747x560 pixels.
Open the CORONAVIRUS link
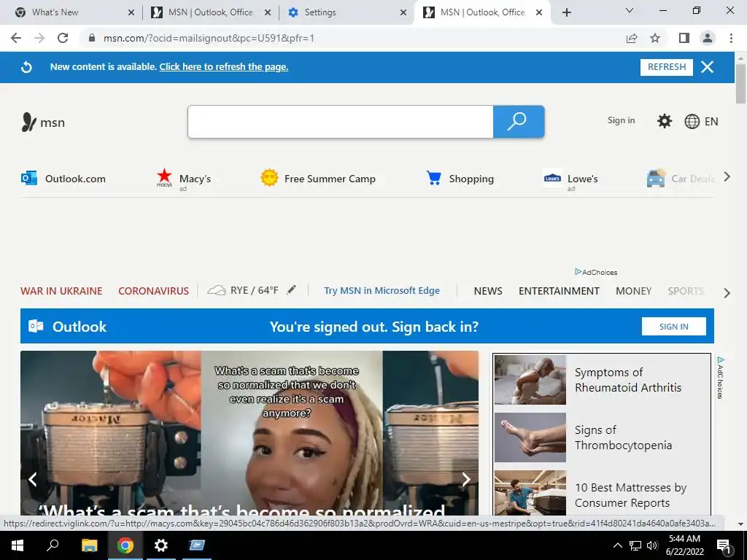pyautogui.click(x=153, y=291)
